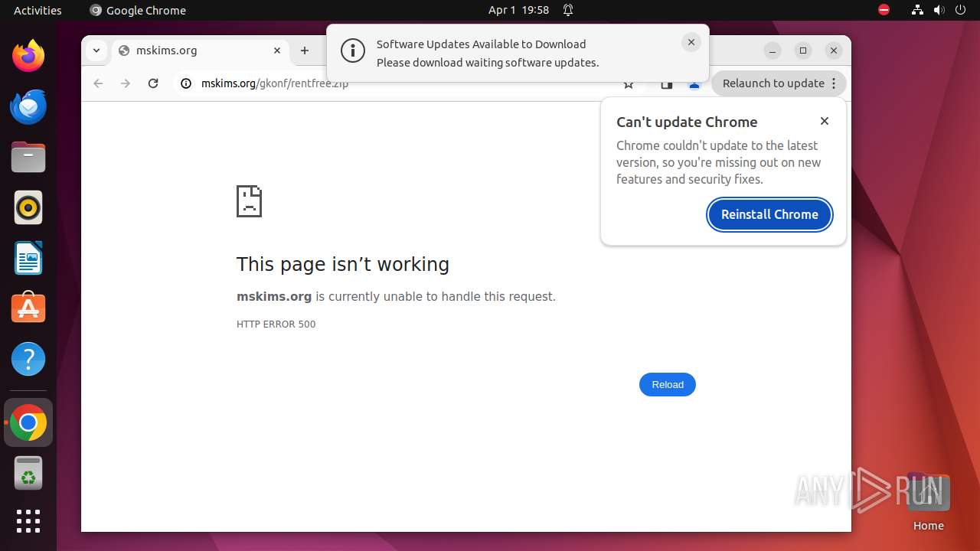Click the sad page error icon
The height and width of the screenshot is (551, 980).
tap(249, 201)
